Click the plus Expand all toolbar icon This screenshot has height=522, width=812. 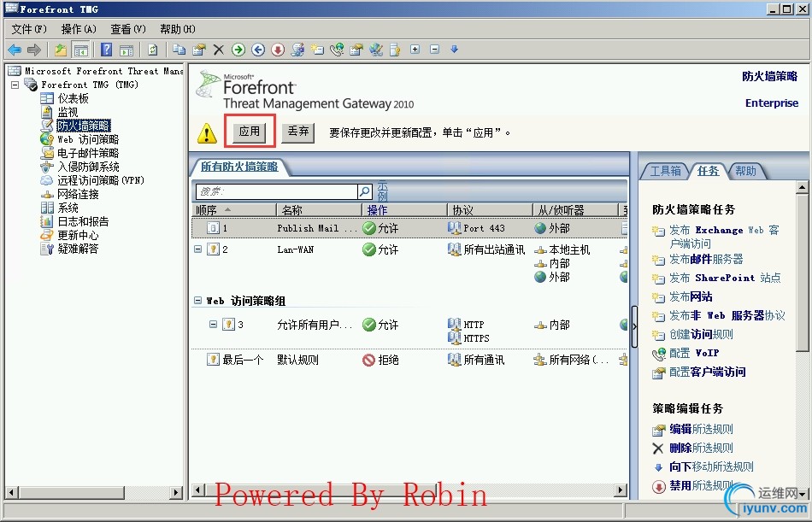pos(415,50)
